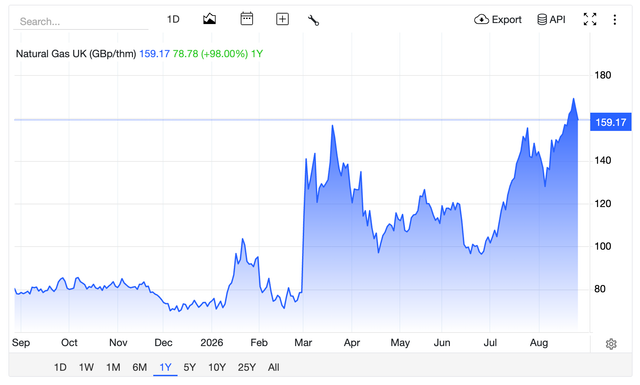Switch to the 6M time range

point(140,367)
